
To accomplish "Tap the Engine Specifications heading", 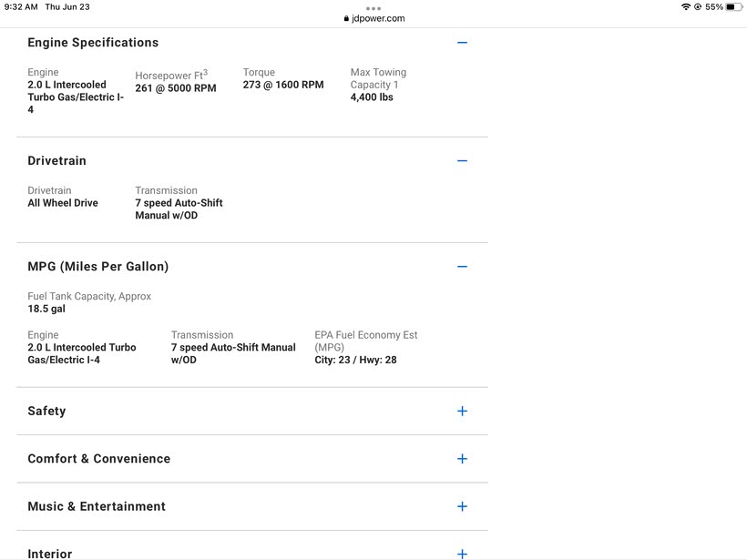I will 93,43.
